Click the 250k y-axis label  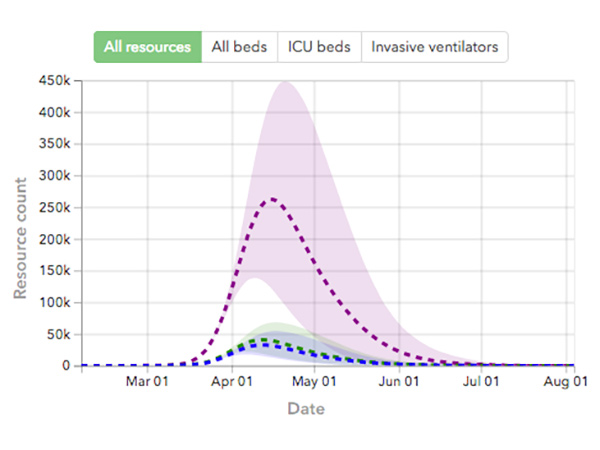click(x=52, y=207)
